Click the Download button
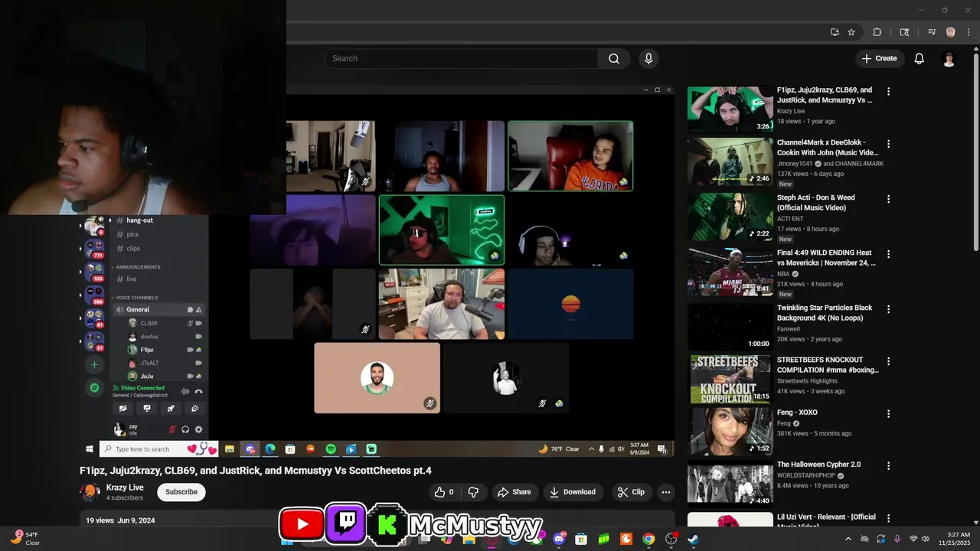The image size is (980, 551). (573, 492)
